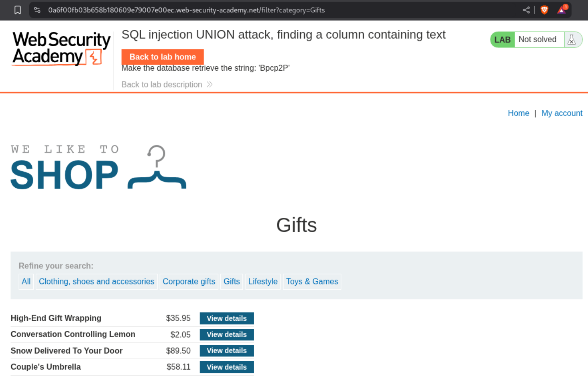This screenshot has width=588, height=387.
Task: View details for Couple's Umbrella
Action: click(226, 367)
